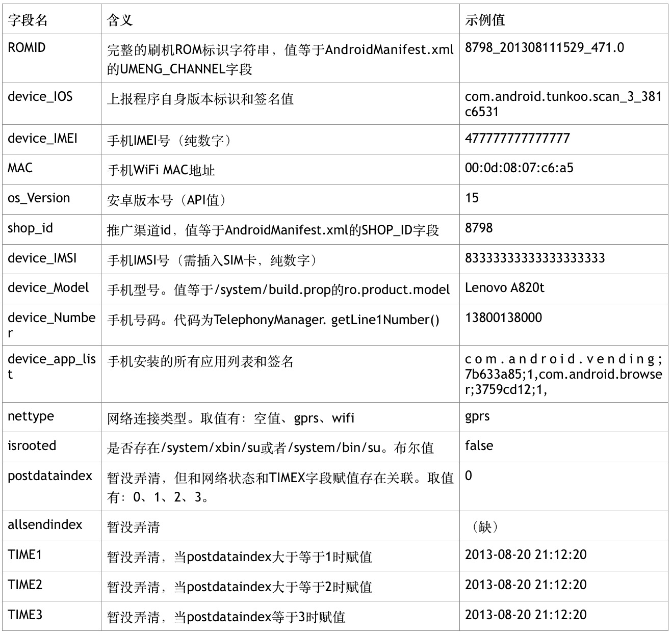Select the nettype gprs example value
Screen dimensions: 672x634
[477, 417]
